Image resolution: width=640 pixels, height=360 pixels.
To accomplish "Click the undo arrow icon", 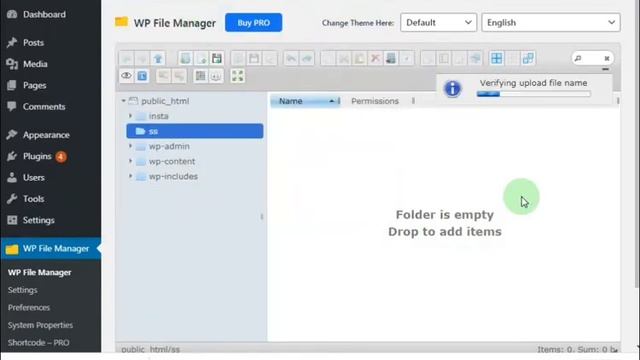I will point(291,58).
